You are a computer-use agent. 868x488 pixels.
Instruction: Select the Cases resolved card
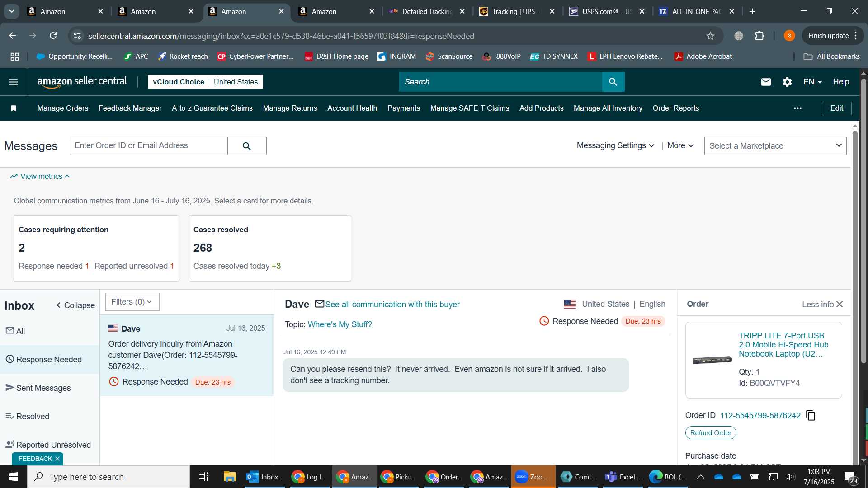click(x=269, y=248)
